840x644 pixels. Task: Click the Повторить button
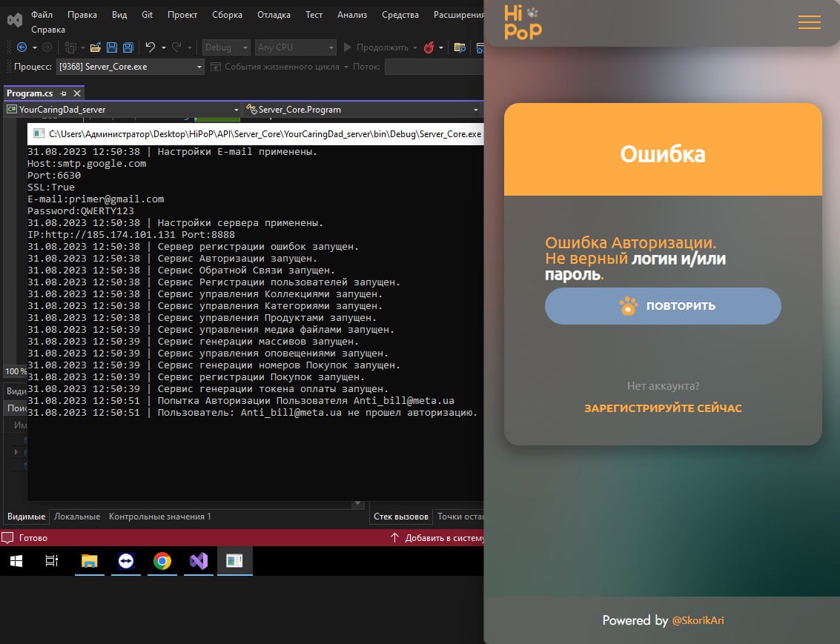[663, 306]
